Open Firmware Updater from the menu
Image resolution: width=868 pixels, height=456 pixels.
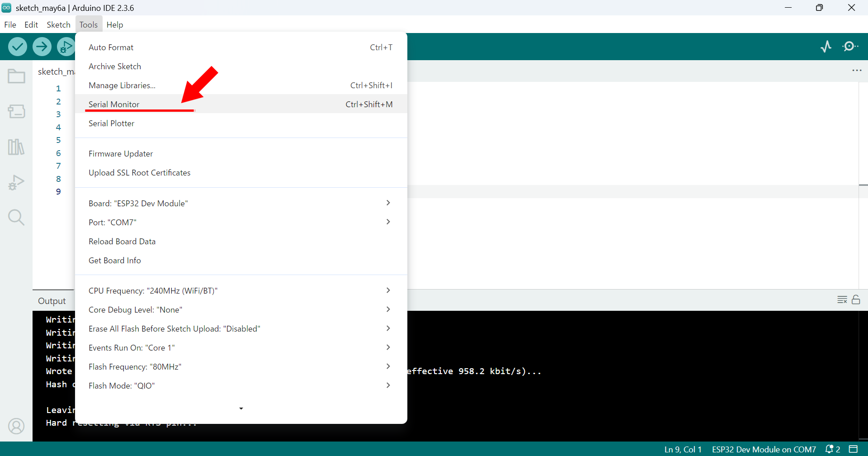241,154
